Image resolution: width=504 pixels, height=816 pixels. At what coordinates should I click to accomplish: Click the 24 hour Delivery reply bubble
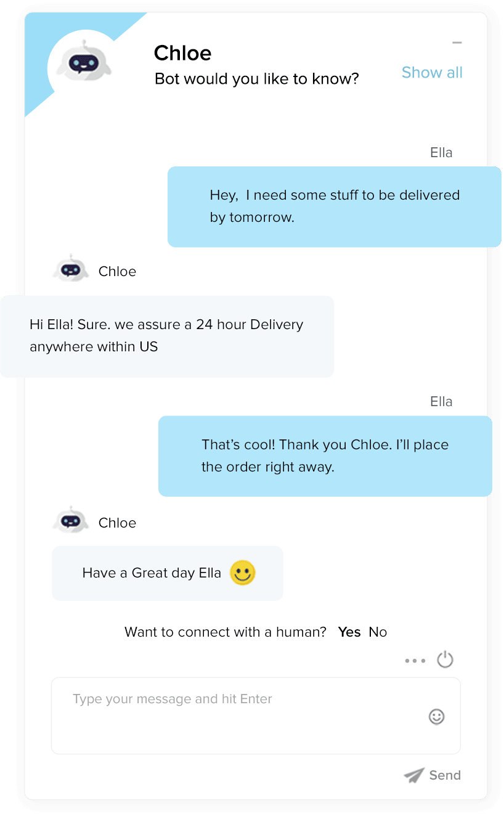click(x=167, y=337)
